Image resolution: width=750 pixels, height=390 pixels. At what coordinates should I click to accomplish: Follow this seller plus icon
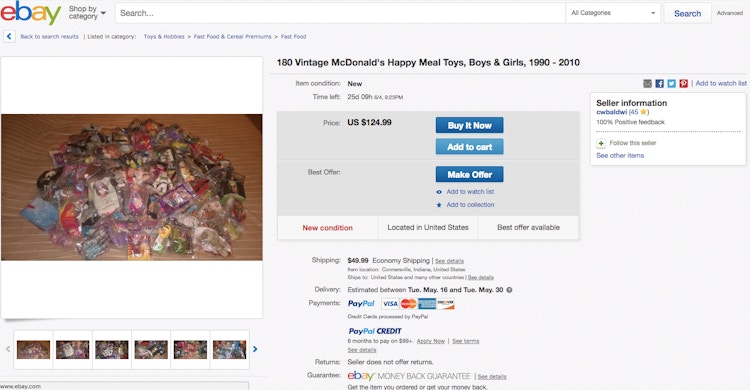click(601, 143)
